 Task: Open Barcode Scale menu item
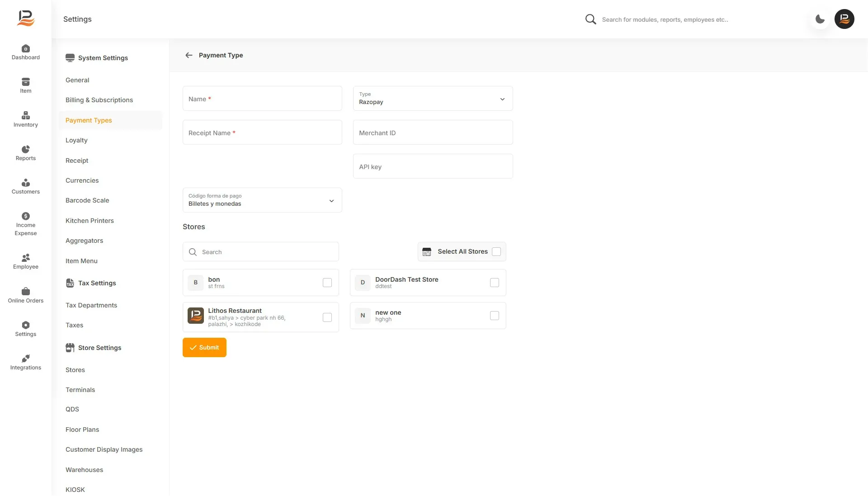tap(87, 200)
